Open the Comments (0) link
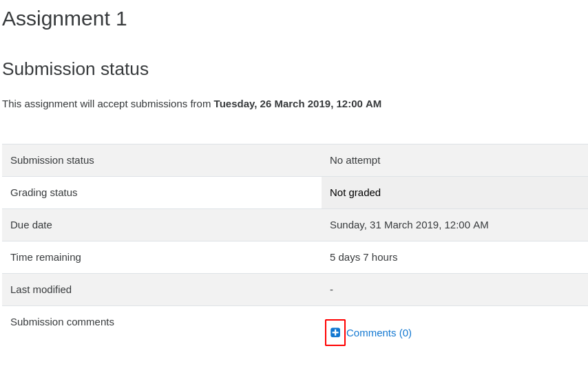 (x=379, y=333)
